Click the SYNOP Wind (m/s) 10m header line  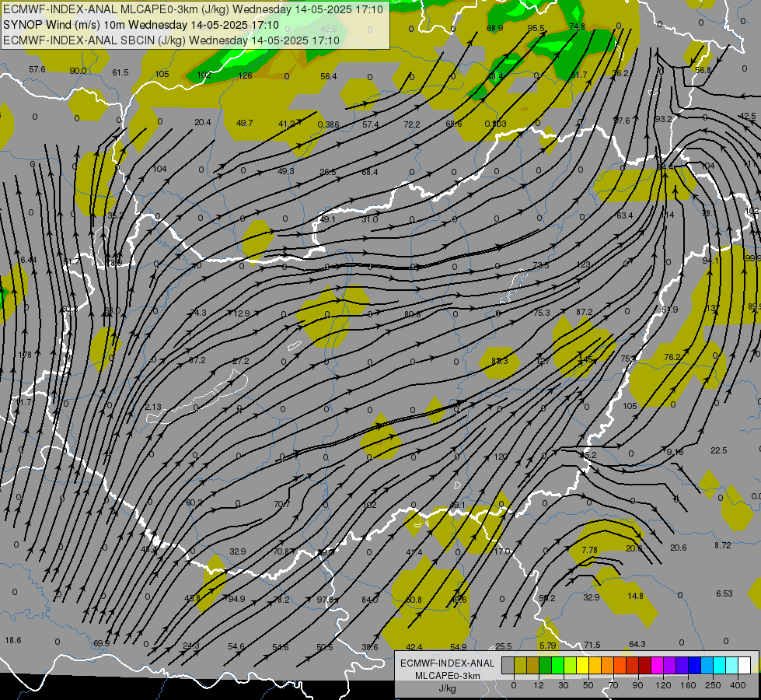141,25
